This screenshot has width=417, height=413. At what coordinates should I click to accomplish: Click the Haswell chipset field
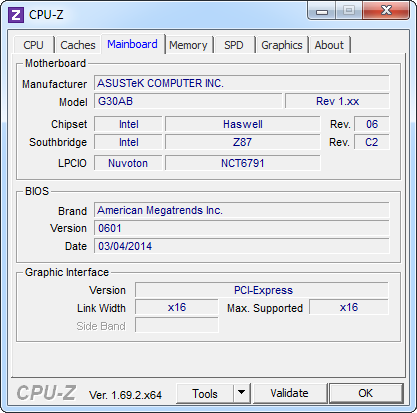tap(243, 124)
